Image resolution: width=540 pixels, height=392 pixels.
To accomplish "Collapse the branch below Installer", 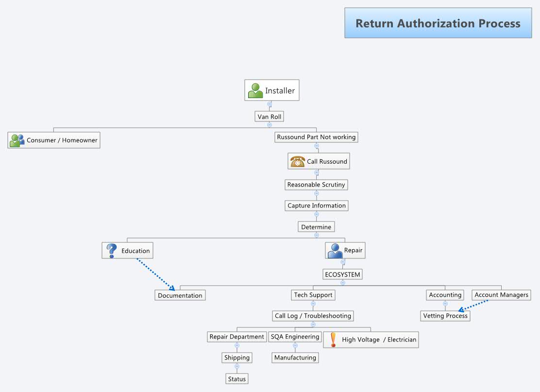I will [x=270, y=104].
